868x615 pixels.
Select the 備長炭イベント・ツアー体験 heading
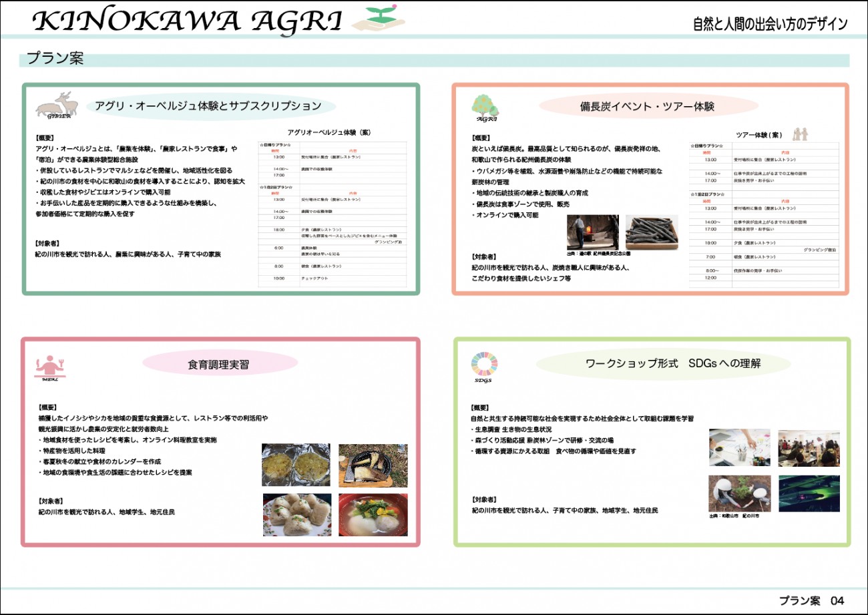pyautogui.click(x=647, y=107)
